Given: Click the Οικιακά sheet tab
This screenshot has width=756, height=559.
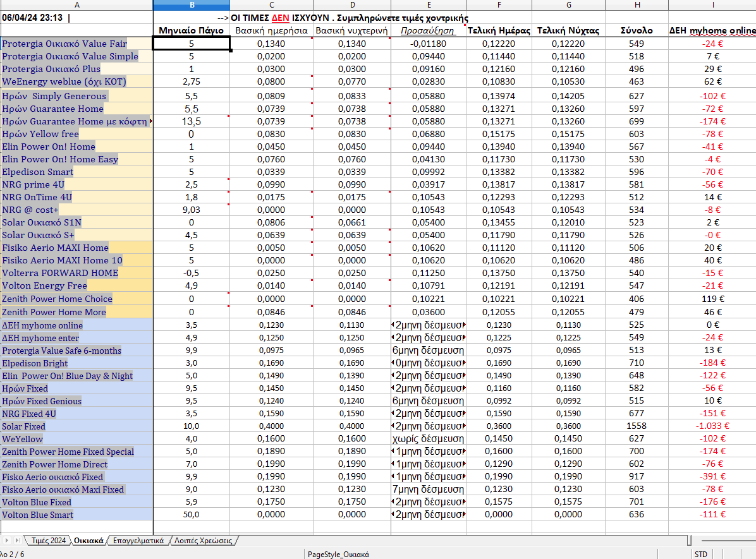Looking at the screenshot, I should [x=88, y=541].
